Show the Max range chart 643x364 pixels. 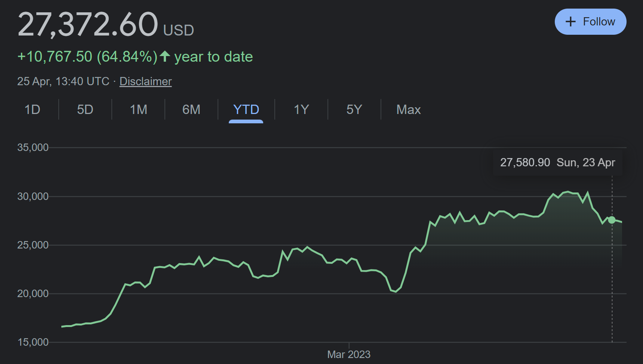[409, 109]
